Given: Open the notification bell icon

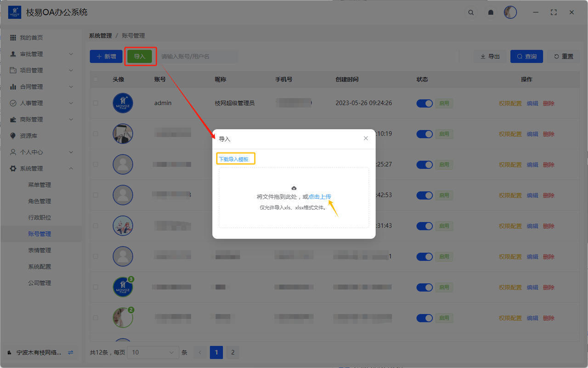Looking at the screenshot, I should click(x=491, y=12).
